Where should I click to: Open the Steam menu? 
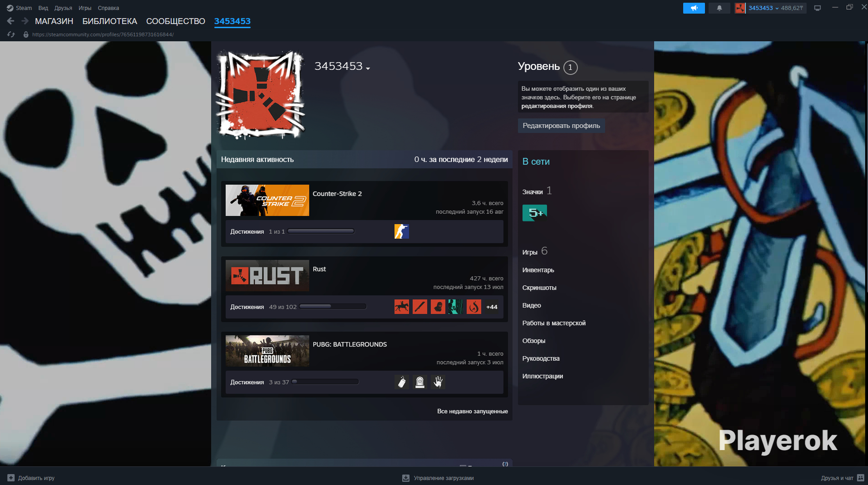pos(24,8)
